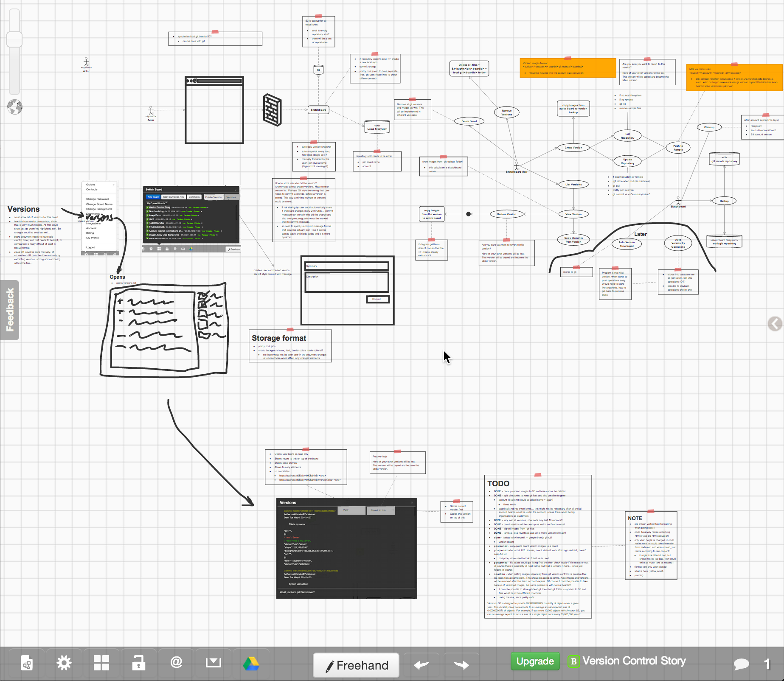Image resolution: width=784 pixels, height=681 pixels.
Task: Select the List Versions use case
Action: point(573,185)
